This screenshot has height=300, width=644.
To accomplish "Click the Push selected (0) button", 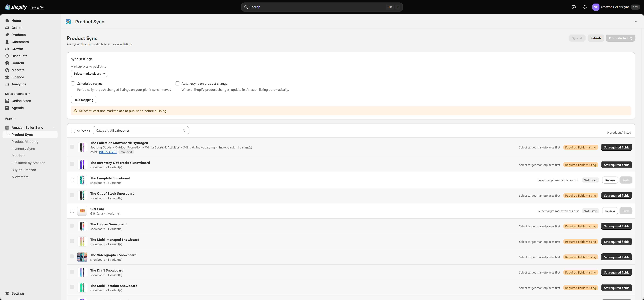I will pos(620,38).
